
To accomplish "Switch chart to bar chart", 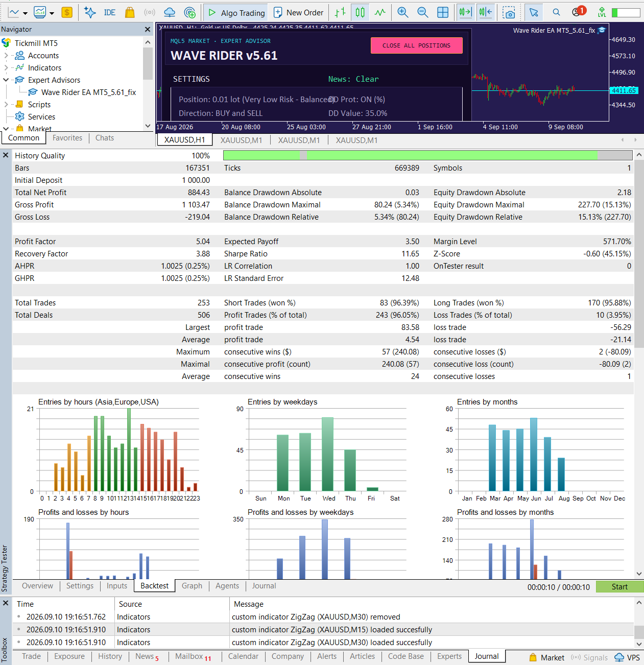I will point(340,12).
